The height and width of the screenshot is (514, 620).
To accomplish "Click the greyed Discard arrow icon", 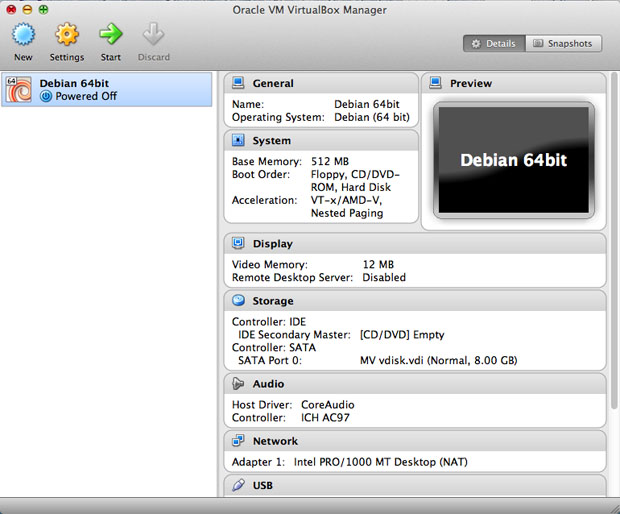I will [153, 34].
